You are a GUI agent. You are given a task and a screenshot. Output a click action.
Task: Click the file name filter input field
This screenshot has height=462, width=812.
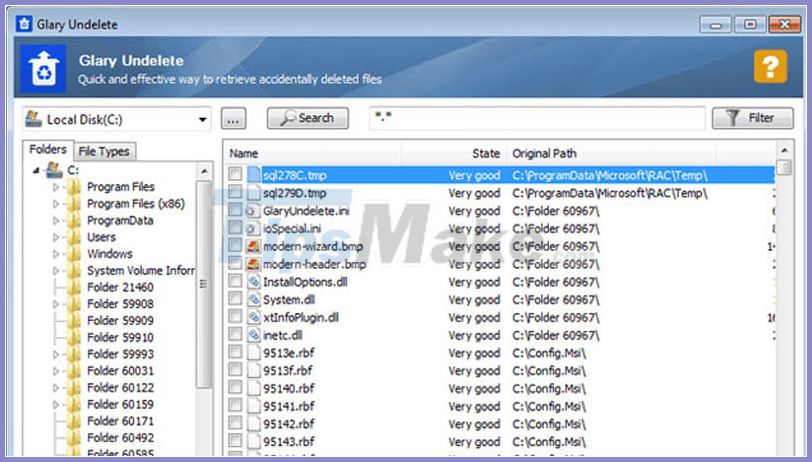coord(537,118)
